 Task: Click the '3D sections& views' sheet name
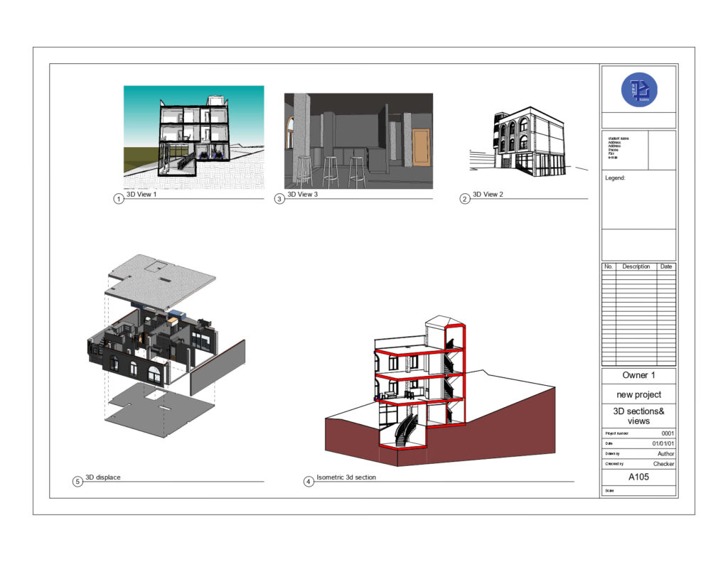(x=638, y=416)
